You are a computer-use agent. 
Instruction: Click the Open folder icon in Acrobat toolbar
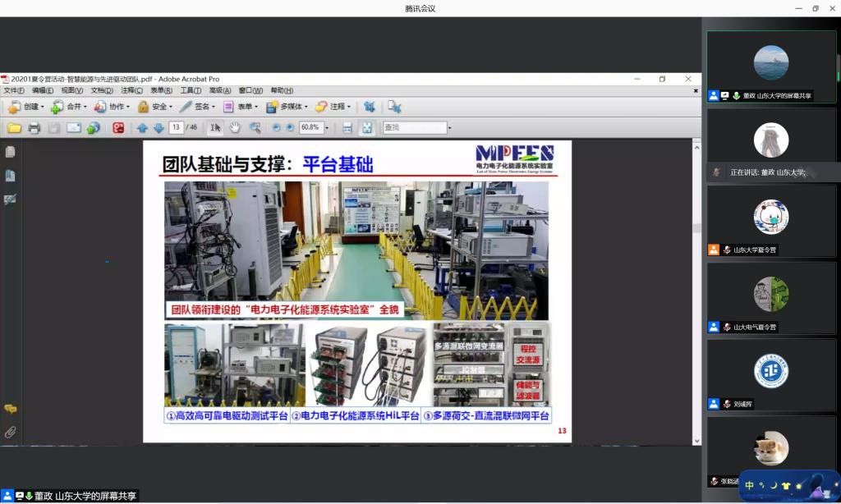[14, 128]
